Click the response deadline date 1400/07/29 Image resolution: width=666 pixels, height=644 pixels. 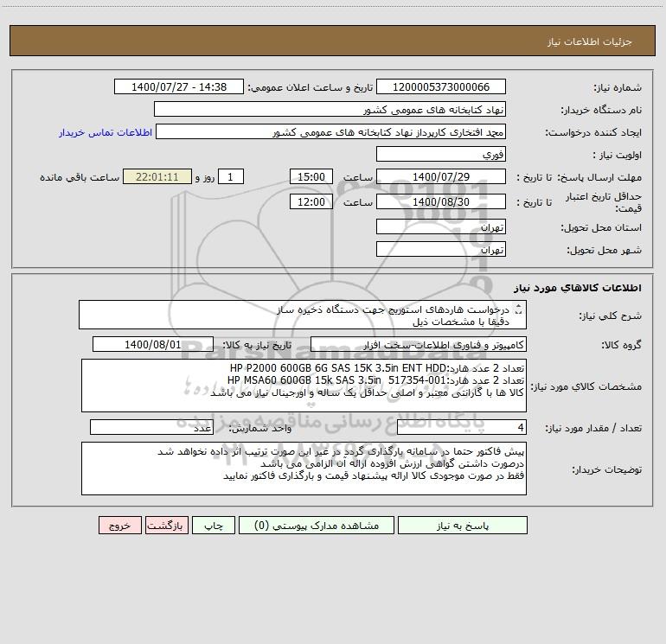(x=441, y=176)
